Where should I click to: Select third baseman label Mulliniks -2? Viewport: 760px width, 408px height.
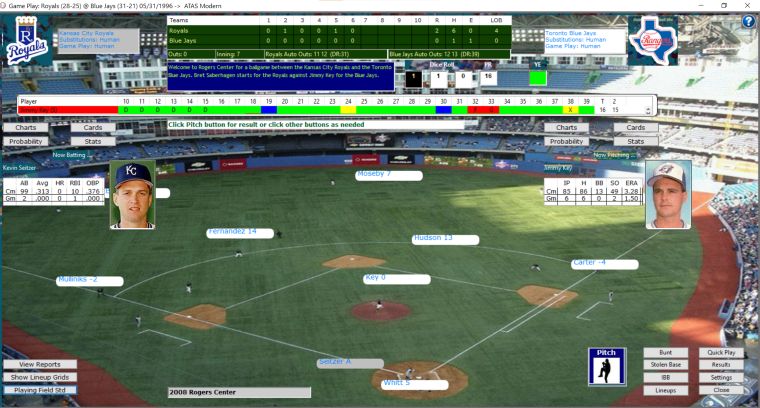pos(90,281)
